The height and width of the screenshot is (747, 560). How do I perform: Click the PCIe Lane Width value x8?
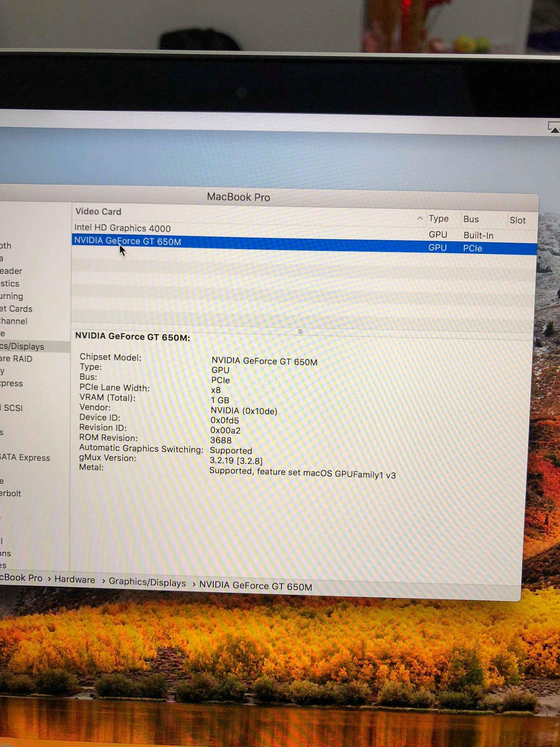point(216,390)
